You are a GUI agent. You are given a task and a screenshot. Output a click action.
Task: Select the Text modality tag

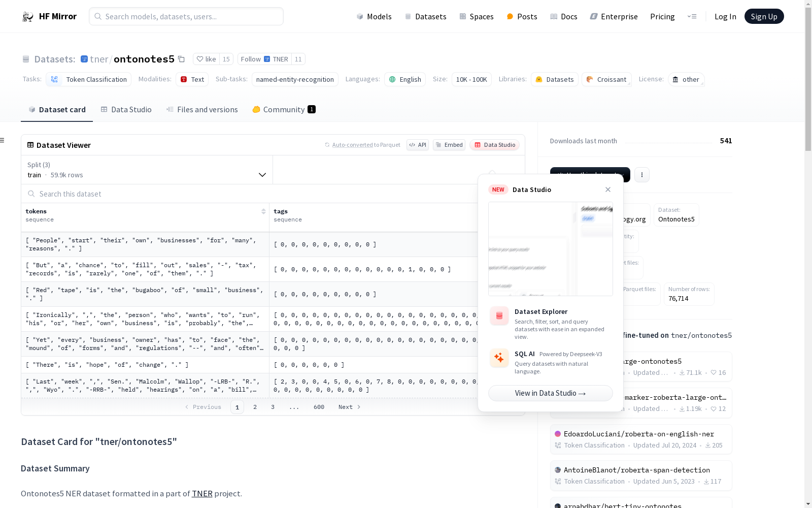pyautogui.click(x=192, y=79)
